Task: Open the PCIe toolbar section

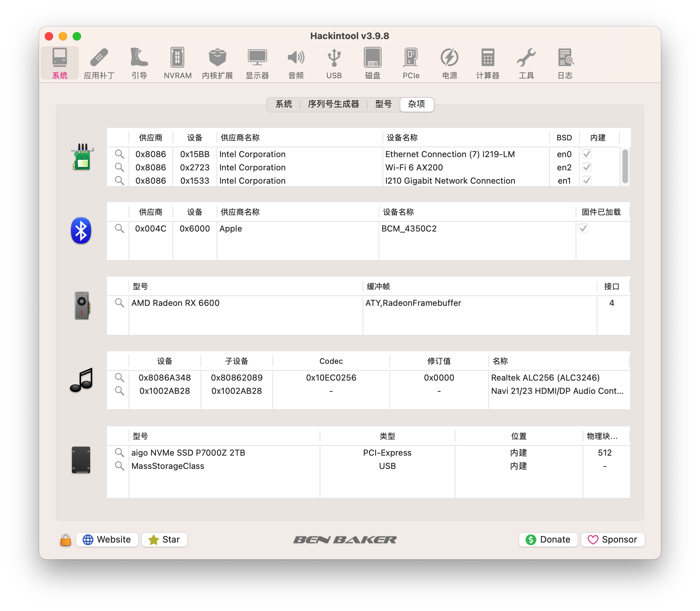Action: coord(411,63)
